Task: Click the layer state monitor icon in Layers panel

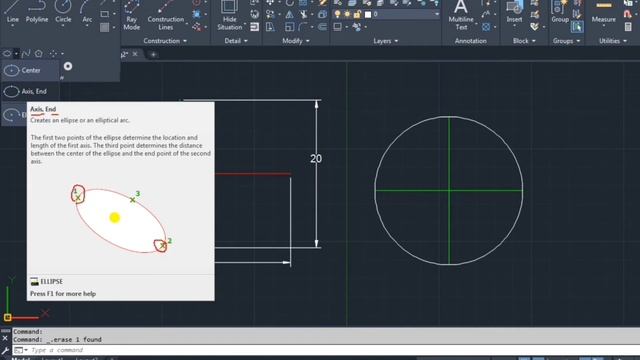Action: point(338,27)
